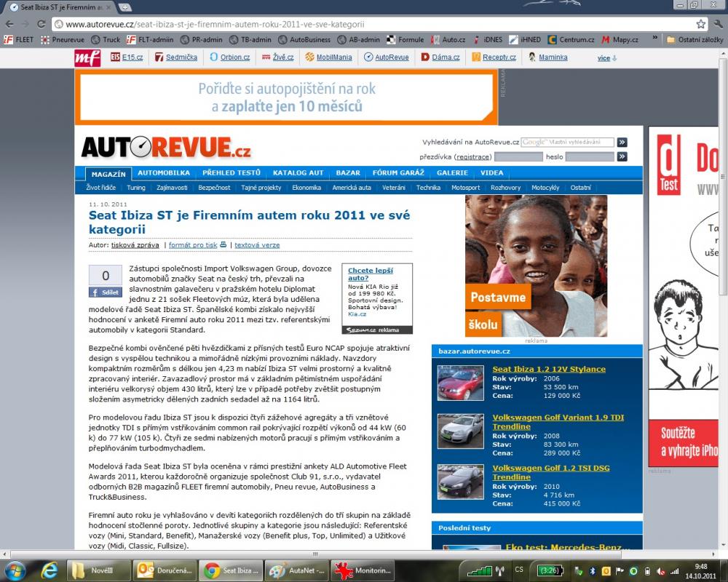Click the vertical page scrollbar thumb

click(724, 176)
